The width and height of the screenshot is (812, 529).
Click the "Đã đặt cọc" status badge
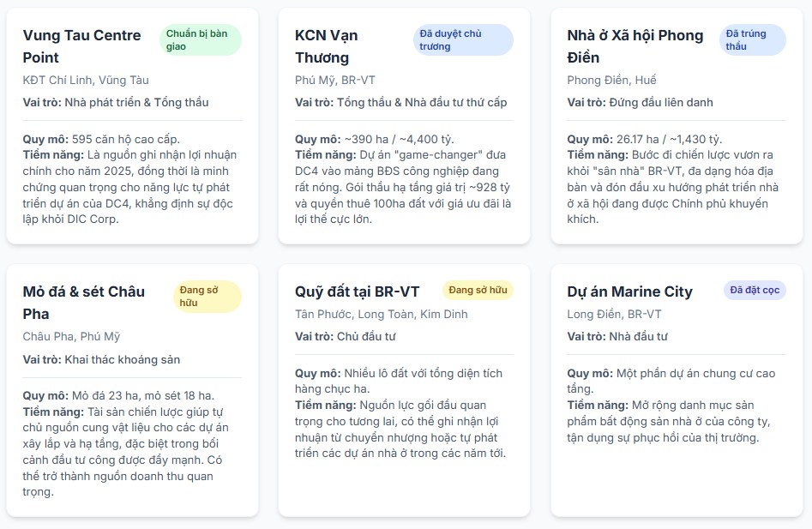point(755,291)
